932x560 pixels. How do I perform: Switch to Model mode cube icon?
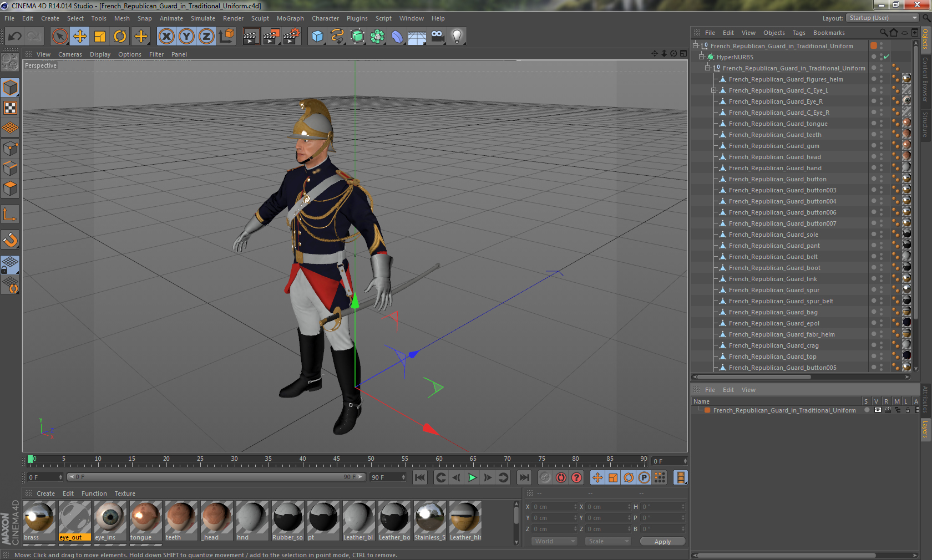click(x=11, y=88)
